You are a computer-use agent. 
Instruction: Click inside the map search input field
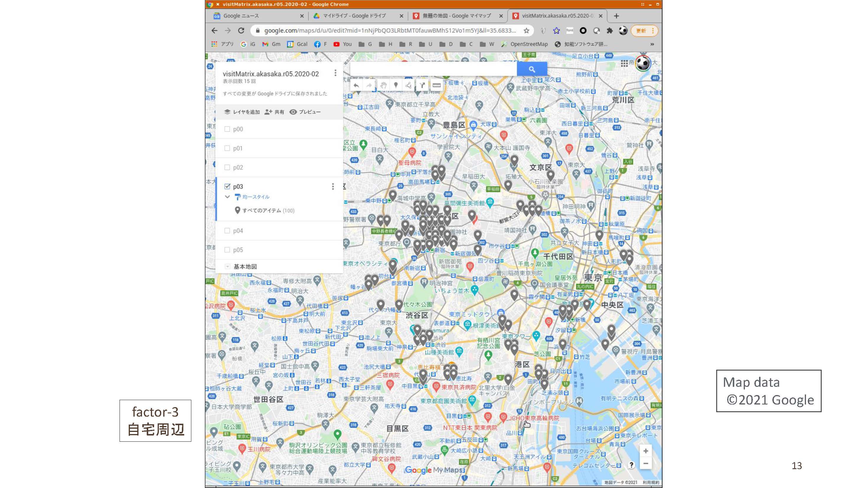(433, 69)
